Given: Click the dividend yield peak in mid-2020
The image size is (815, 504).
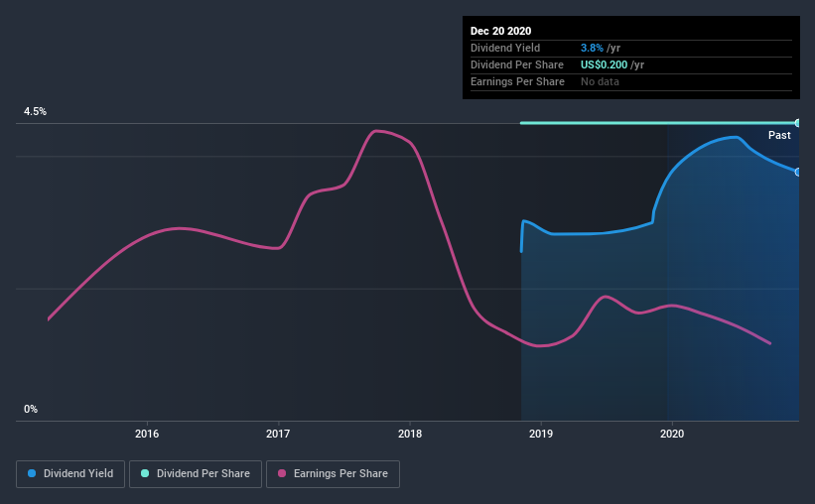Looking at the screenshot, I should [x=735, y=137].
